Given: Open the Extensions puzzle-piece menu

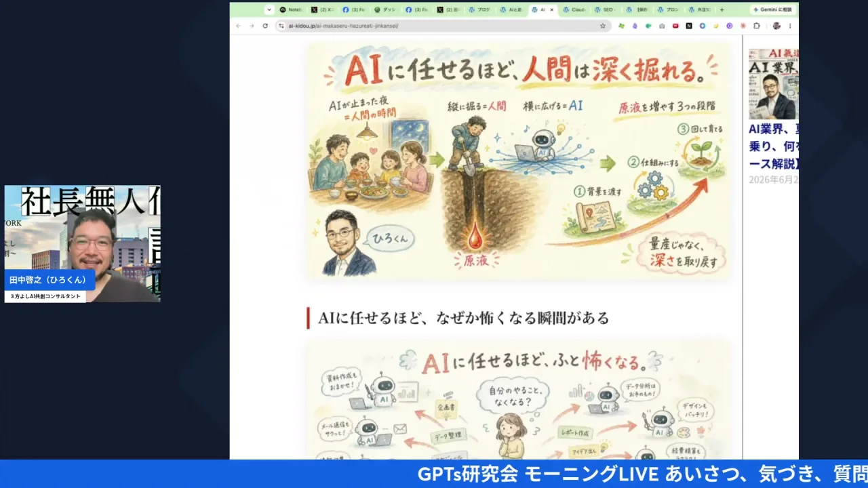Looking at the screenshot, I should [757, 26].
